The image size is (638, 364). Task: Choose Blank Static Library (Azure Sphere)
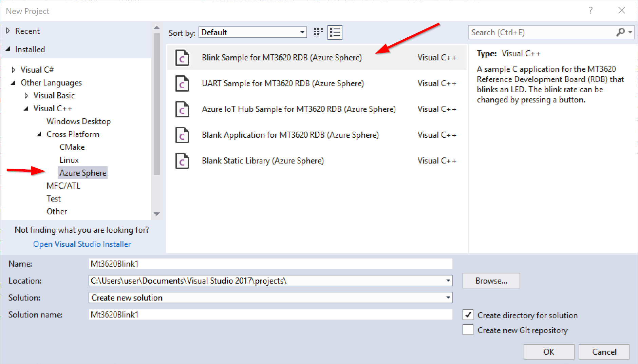317,161
